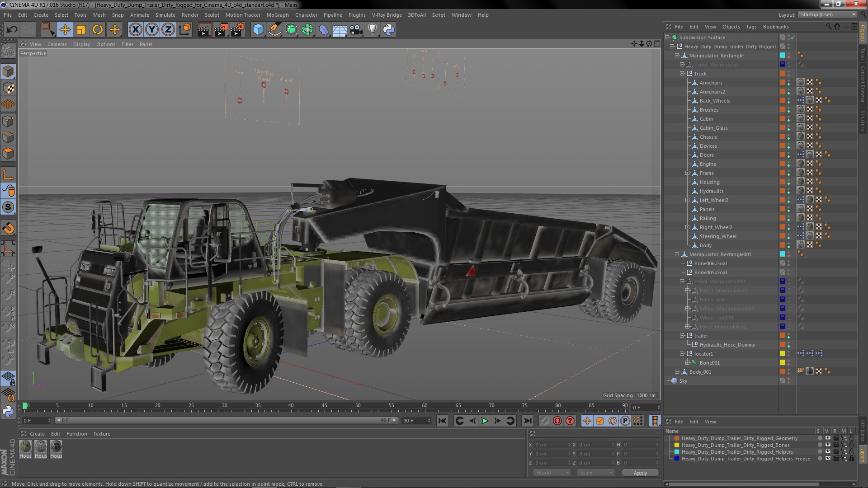Open the edit render settings icon
Image resolution: width=868 pixels, height=488 pixels.
click(237, 30)
